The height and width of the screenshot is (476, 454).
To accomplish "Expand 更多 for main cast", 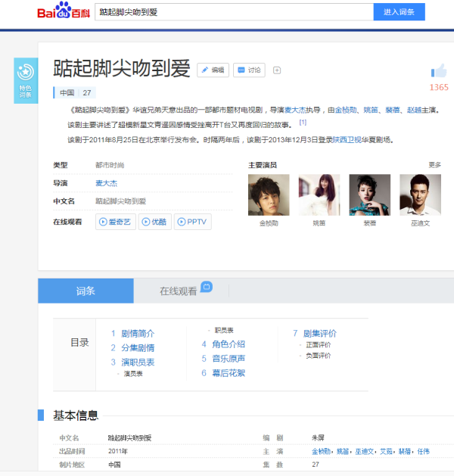I will pyautogui.click(x=434, y=164).
